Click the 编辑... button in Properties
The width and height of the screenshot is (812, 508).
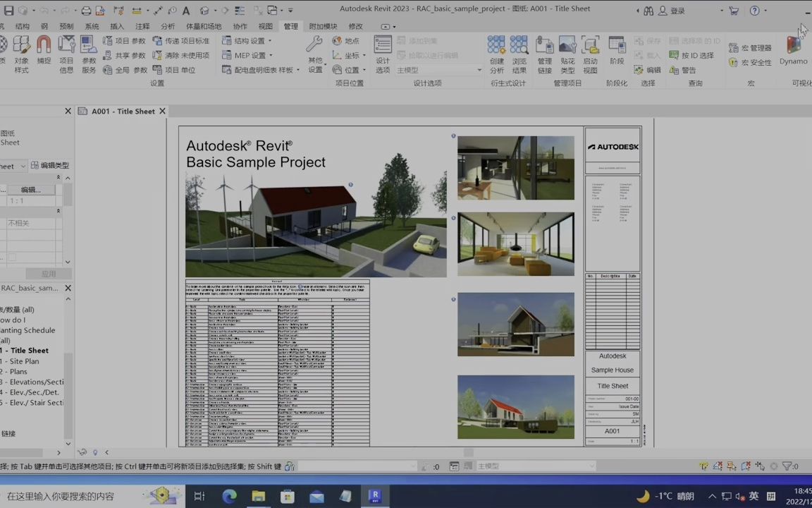[30, 189]
